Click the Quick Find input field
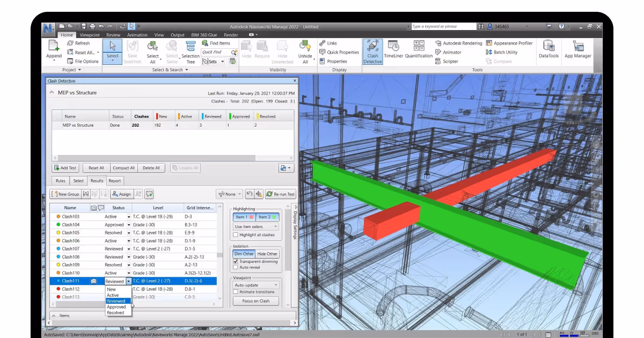 216,52
